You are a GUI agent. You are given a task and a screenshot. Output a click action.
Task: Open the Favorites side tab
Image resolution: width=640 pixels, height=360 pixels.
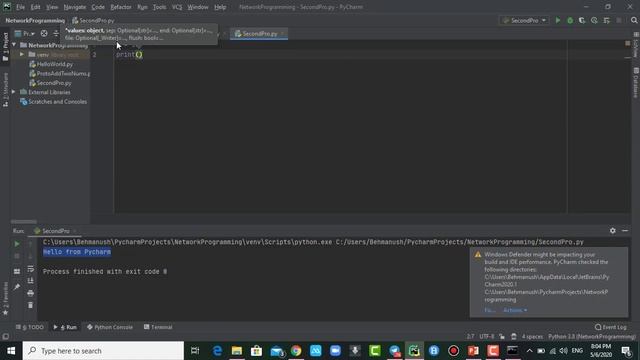[5, 298]
